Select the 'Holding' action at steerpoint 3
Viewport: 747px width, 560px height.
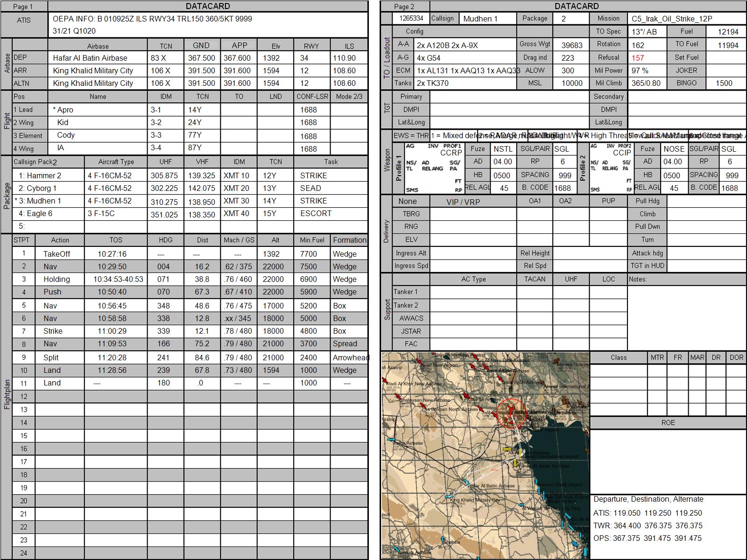[56, 279]
